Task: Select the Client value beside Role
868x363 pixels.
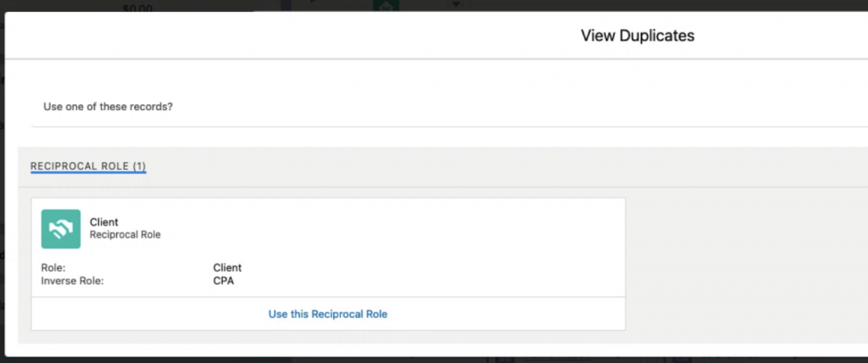Action: 227,268
